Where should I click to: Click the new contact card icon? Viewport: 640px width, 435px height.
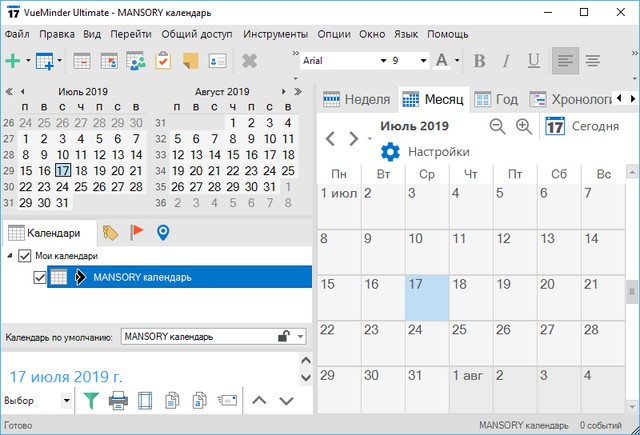pos(217,61)
